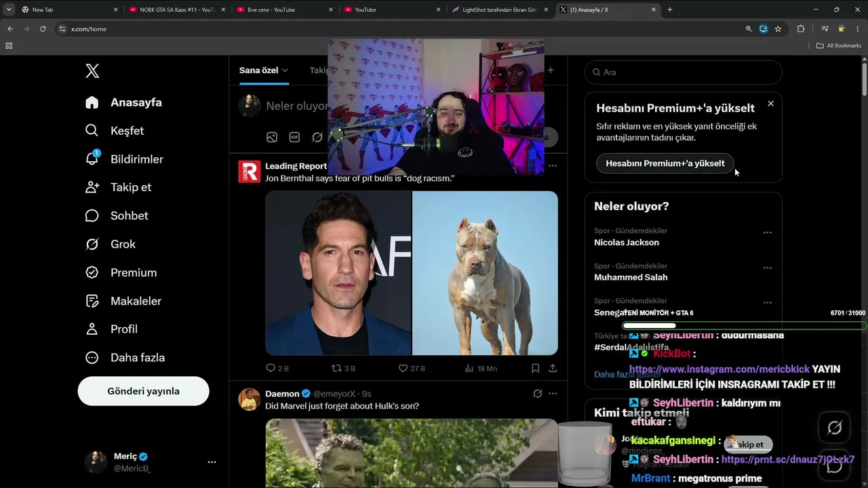This screenshot has width=868, height=488.
Task: Focus the Ara search field
Action: pos(684,72)
